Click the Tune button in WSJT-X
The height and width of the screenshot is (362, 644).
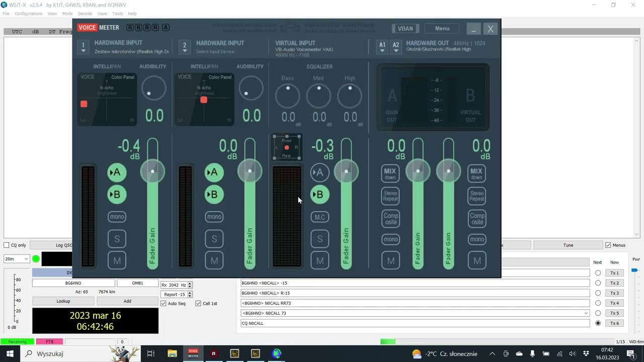568,245
